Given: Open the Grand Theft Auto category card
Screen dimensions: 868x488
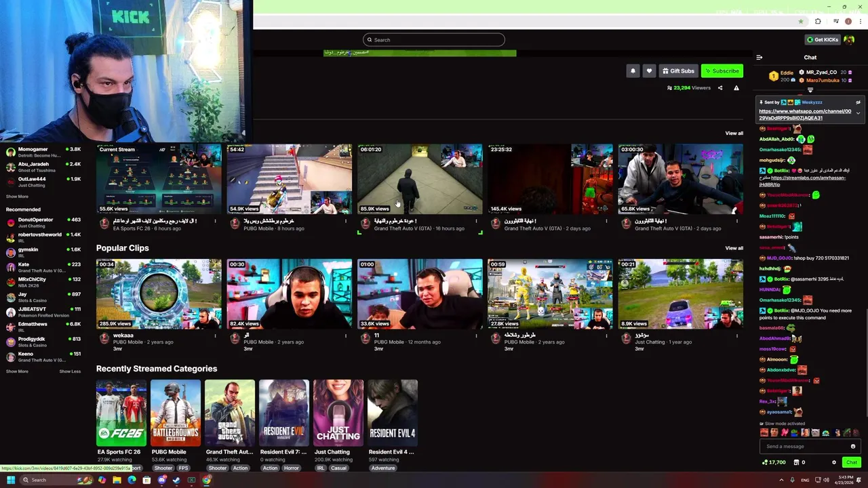Looking at the screenshot, I should pos(230,412).
